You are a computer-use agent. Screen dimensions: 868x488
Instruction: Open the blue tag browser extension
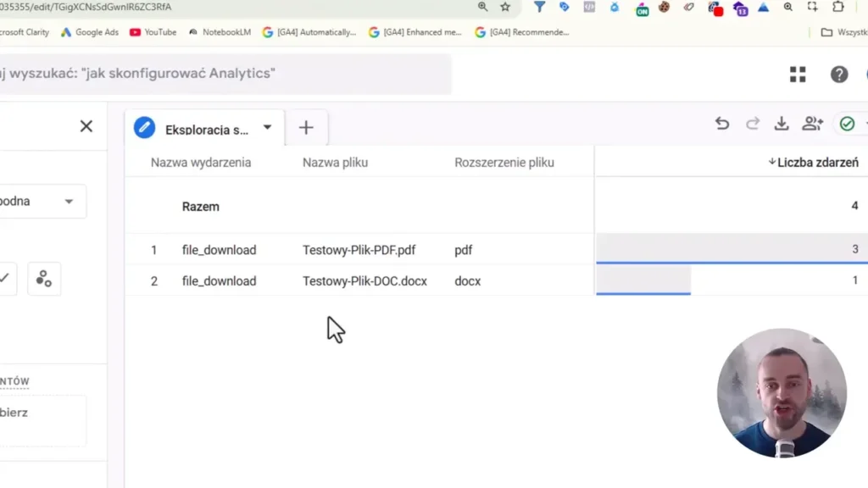pos(564,7)
